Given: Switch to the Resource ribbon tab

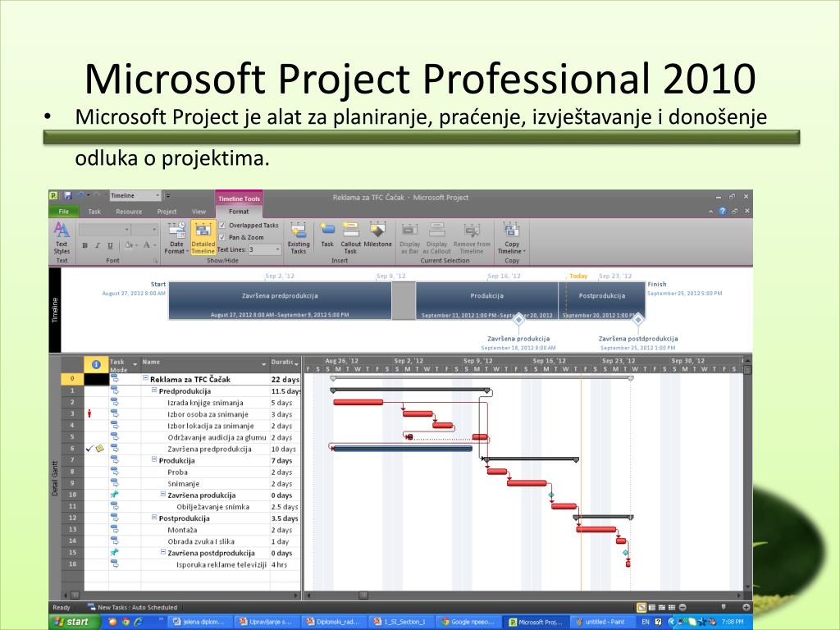Looking at the screenshot, I should coord(129,212).
